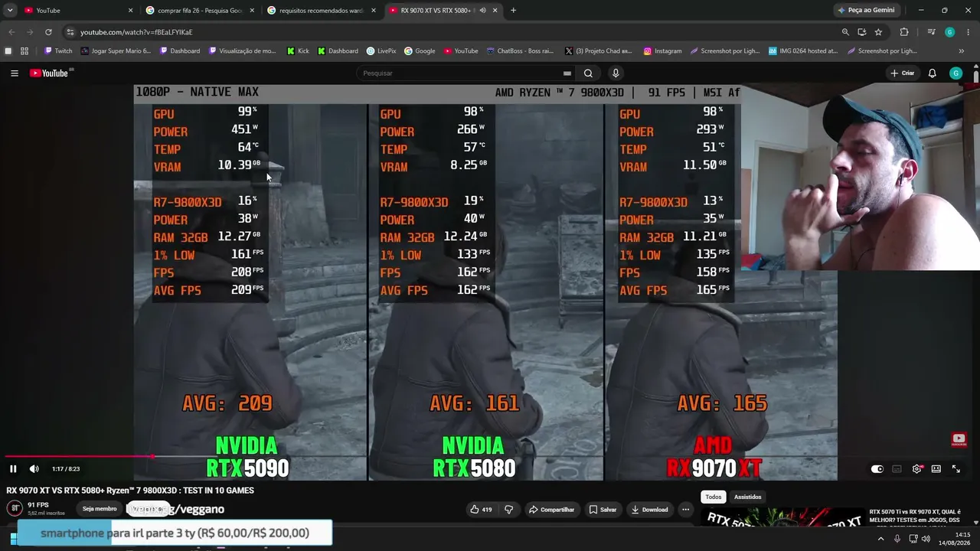
Task: Select the Assistidos filter chip
Action: click(x=748, y=497)
